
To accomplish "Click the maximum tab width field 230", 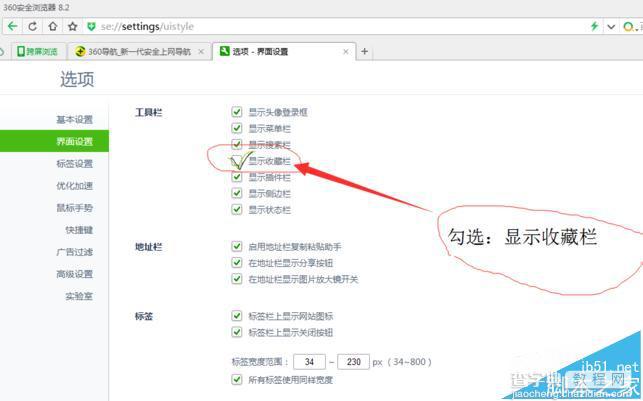I will coord(353,362).
